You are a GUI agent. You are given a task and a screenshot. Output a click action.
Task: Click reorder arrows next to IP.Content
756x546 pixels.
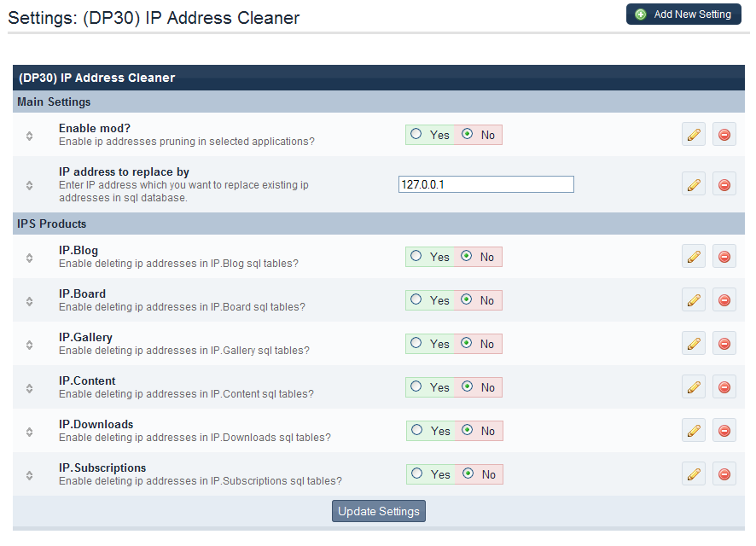(29, 388)
